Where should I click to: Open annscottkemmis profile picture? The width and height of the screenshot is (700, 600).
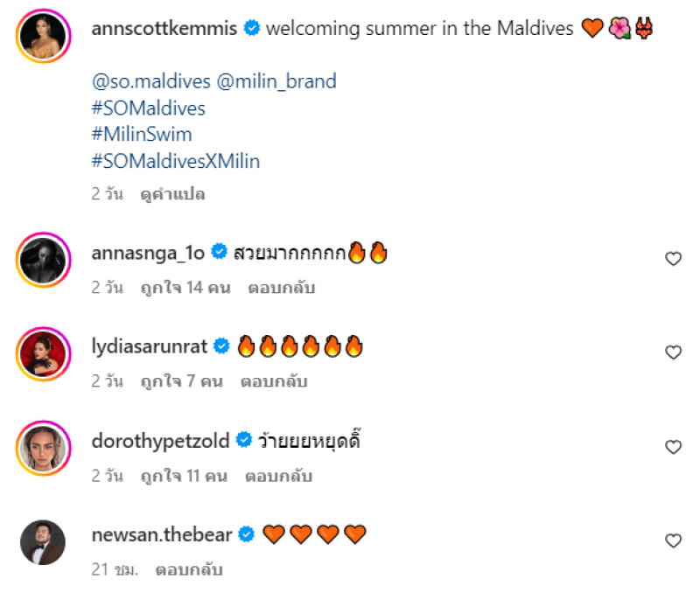43,36
